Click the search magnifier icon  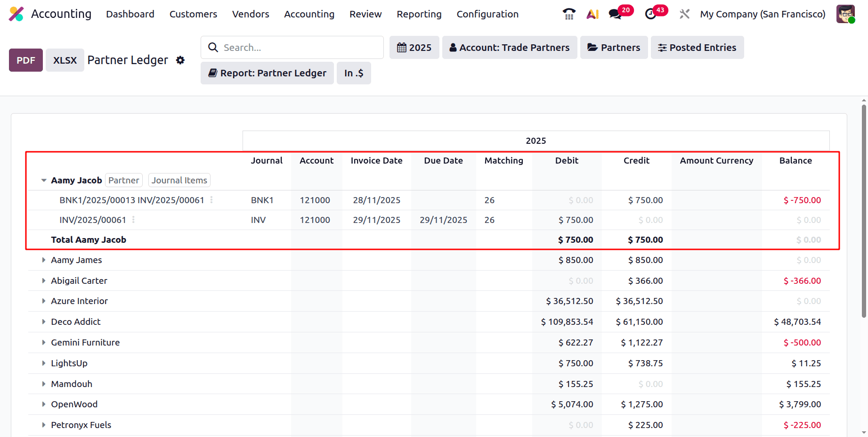tap(213, 48)
